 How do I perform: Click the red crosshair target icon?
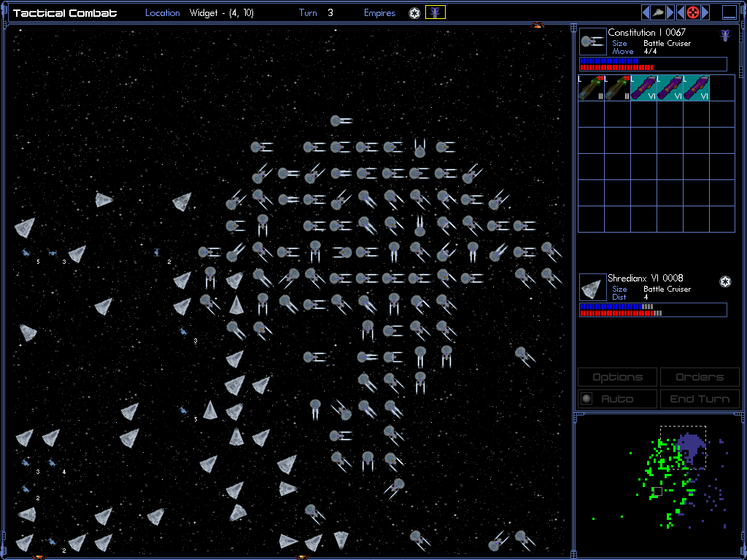click(x=693, y=12)
